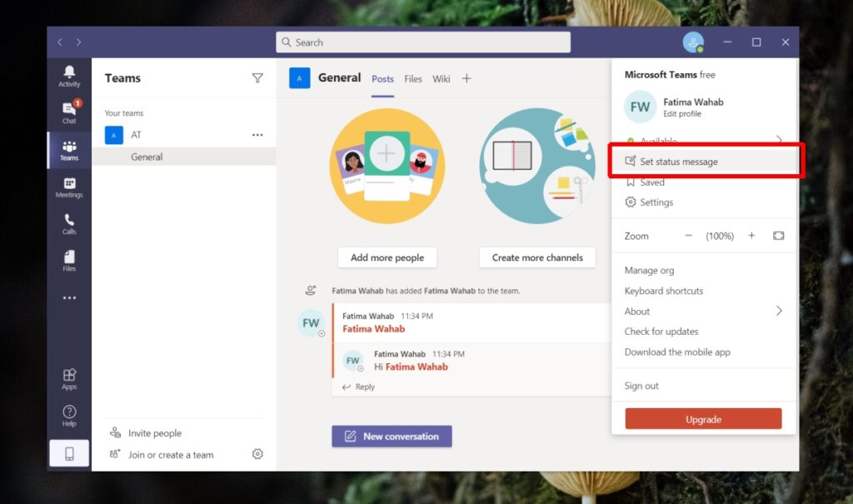
Task: Start a New conversation
Action: 392,436
